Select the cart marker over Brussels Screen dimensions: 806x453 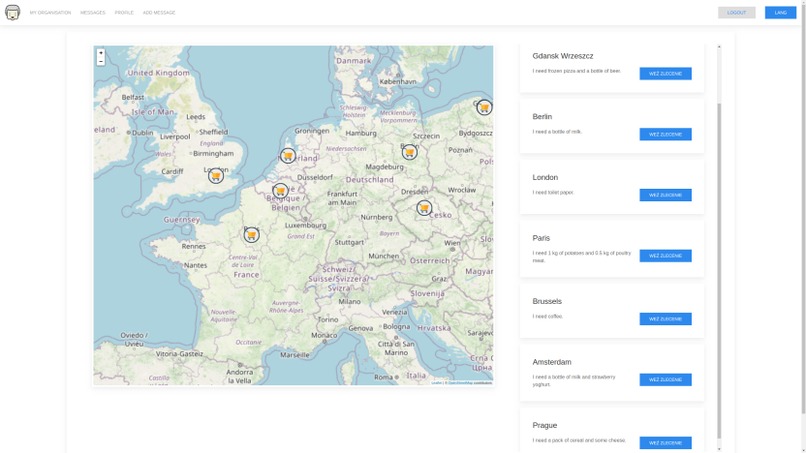tap(280, 191)
